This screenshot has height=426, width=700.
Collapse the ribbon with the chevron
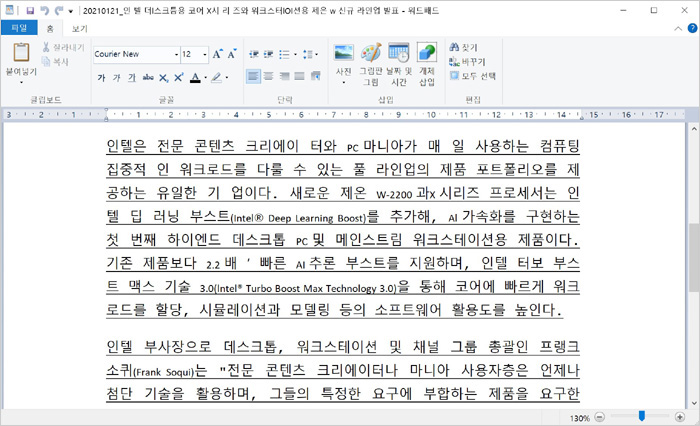pyautogui.click(x=678, y=29)
